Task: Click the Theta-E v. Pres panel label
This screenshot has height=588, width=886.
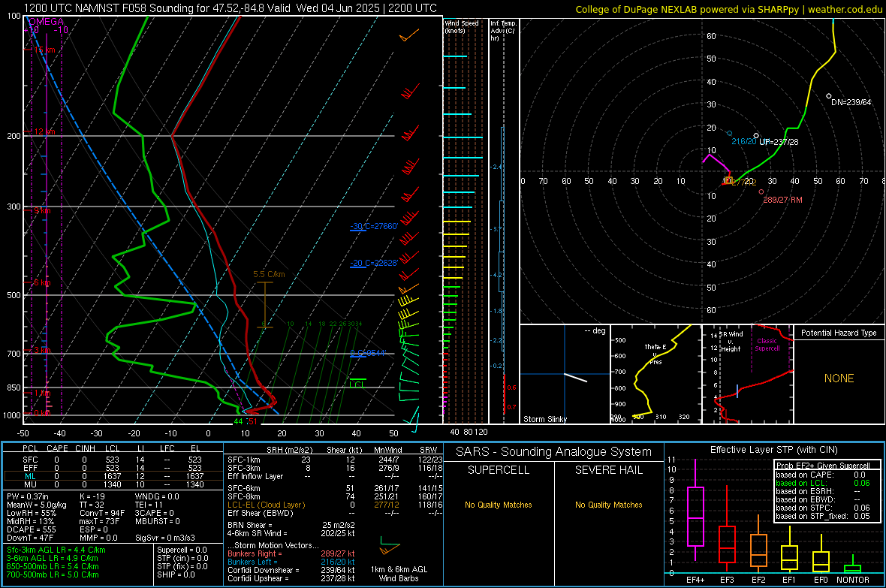Action: pyautogui.click(x=655, y=354)
